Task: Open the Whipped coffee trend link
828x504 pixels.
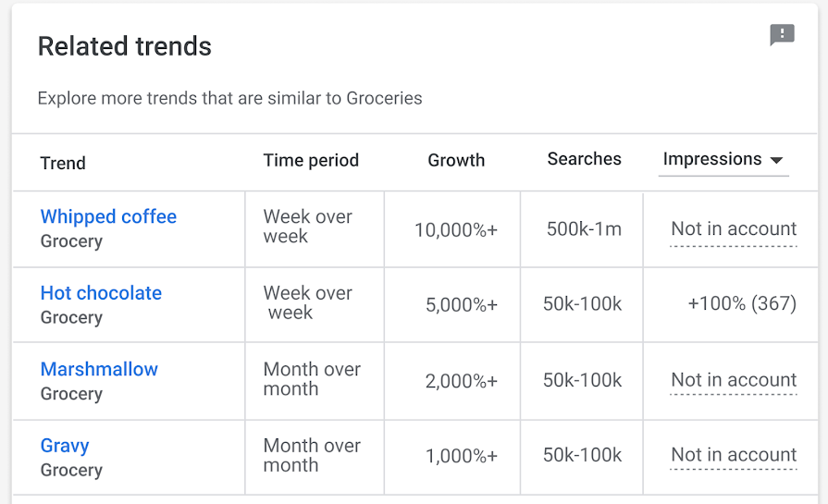Action: click(108, 216)
